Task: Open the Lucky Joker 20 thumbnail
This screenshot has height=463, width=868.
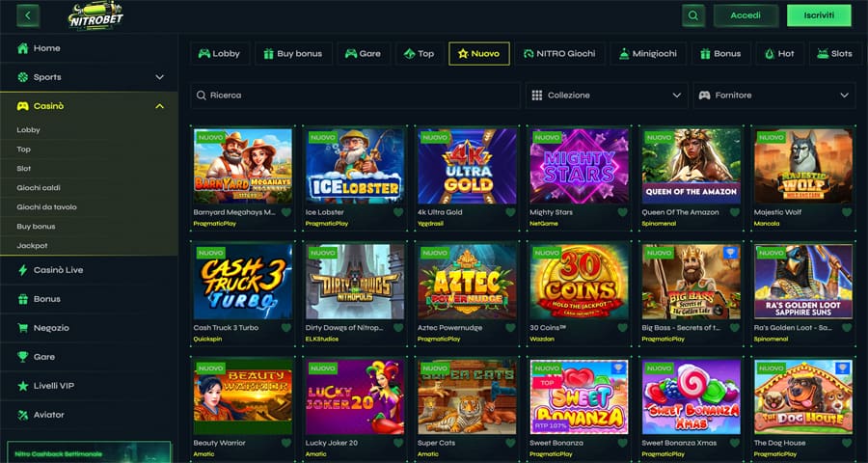Action: (355, 397)
